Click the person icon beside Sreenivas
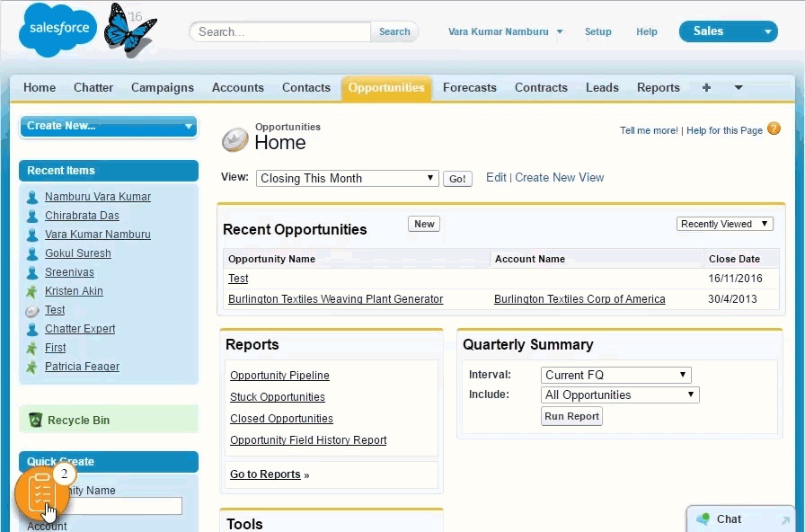 click(x=32, y=272)
